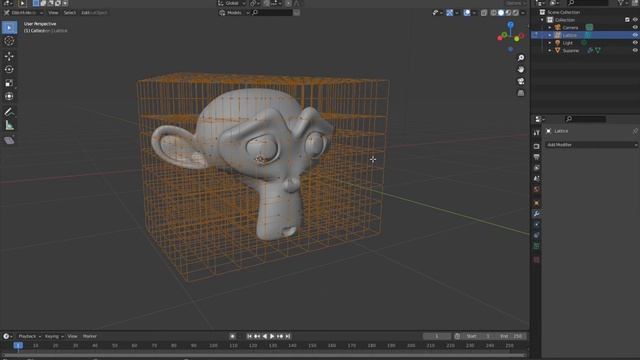The image size is (640, 360).
Task: Select the Transform tool
Action: [9, 96]
